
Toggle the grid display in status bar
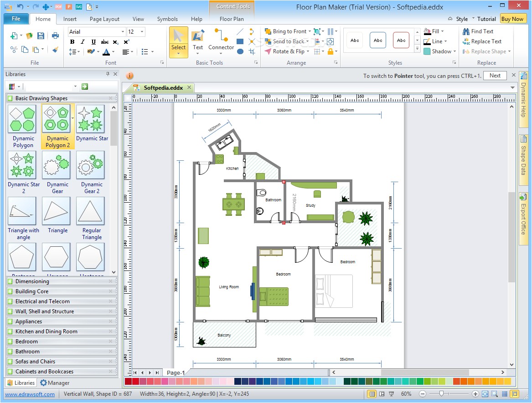[505, 394]
